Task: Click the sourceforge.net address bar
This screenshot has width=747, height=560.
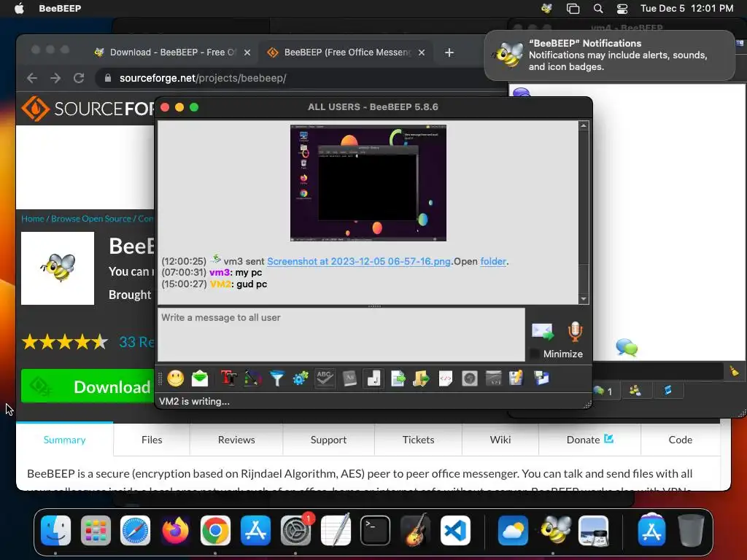Action: 300,78
